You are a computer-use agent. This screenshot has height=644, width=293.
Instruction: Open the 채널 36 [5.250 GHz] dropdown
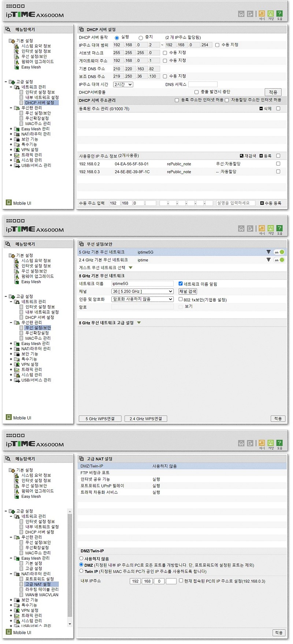(142, 291)
